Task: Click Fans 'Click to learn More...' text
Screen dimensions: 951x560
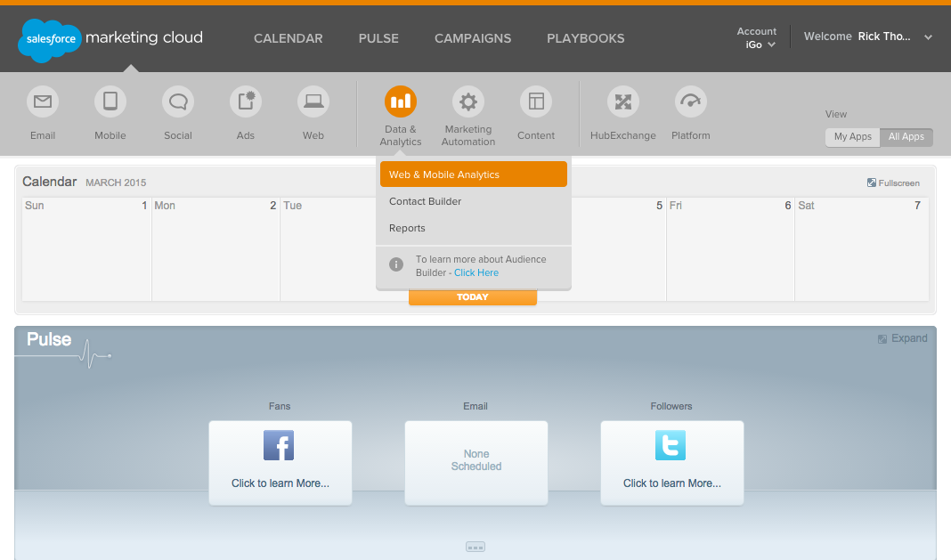Action: (280, 483)
